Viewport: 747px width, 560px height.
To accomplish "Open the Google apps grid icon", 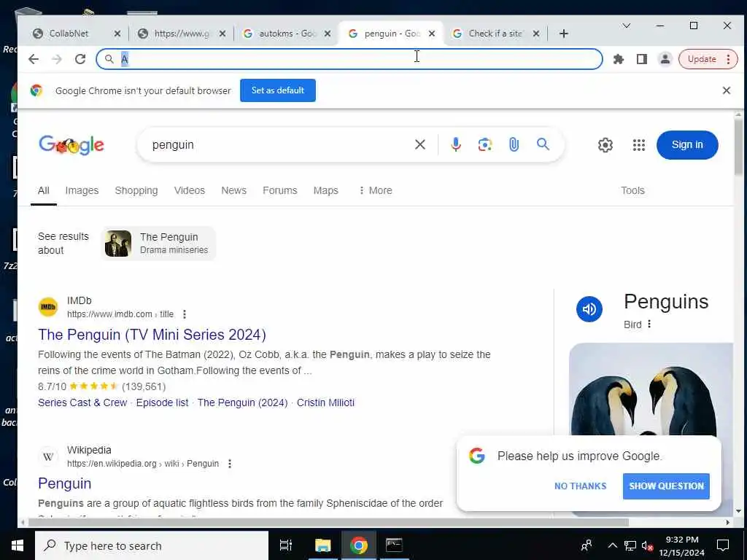I will point(639,145).
